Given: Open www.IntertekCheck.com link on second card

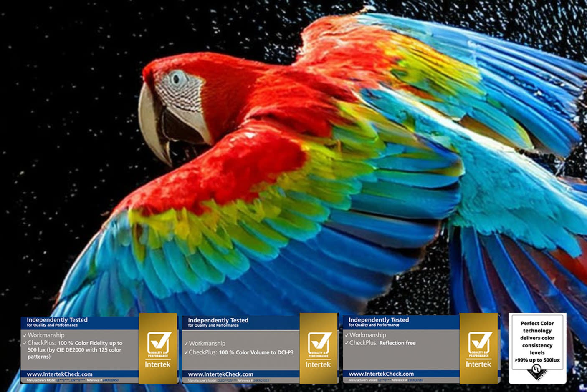Looking at the screenshot, I should pos(220,374).
